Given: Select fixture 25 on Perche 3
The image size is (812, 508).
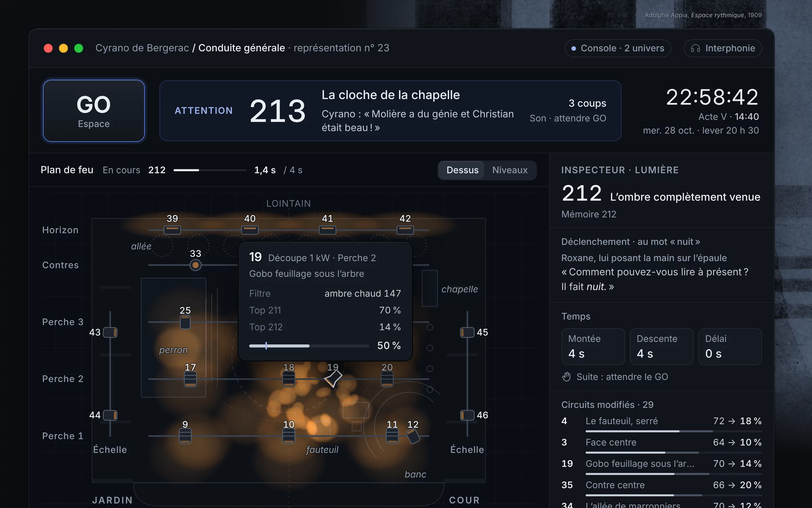Looking at the screenshot, I should pyautogui.click(x=185, y=322).
